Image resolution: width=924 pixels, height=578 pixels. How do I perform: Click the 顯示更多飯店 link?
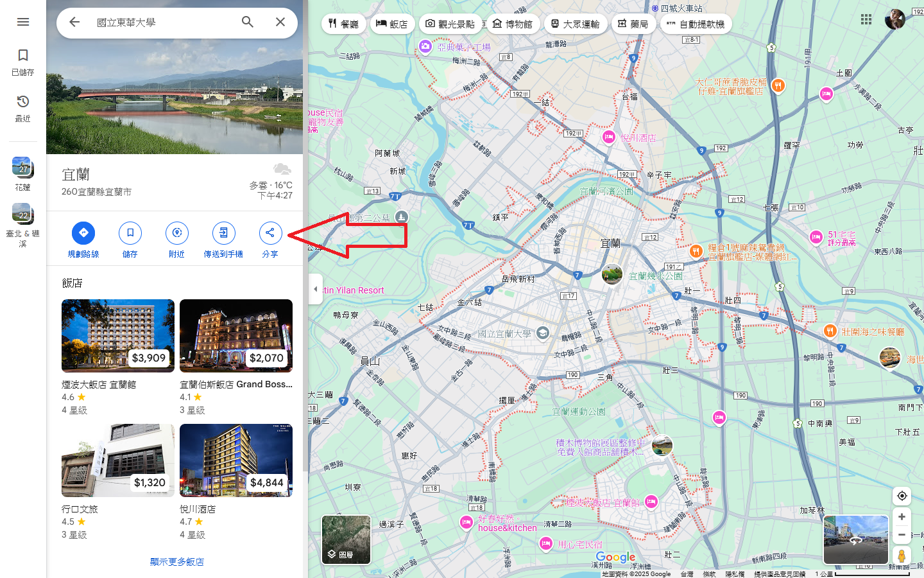coord(177,561)
